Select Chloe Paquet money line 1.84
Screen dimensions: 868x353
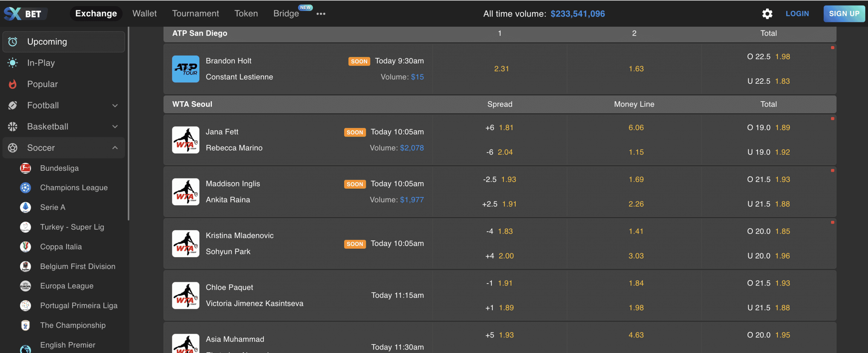[x=636, y=283]
